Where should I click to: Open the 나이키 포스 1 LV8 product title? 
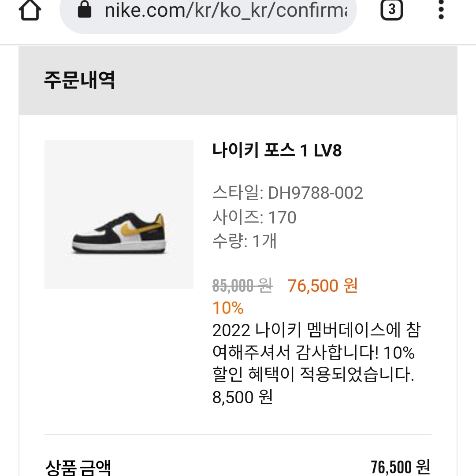[x=277, y=151]
